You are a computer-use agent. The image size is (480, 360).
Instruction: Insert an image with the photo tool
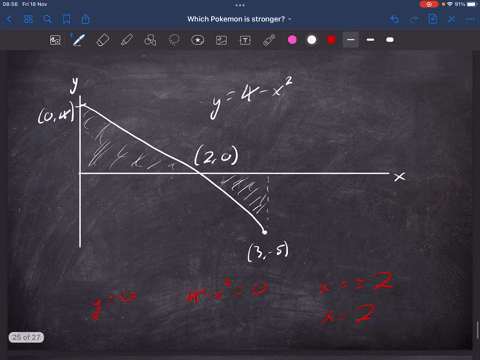[x=222, y=40]
